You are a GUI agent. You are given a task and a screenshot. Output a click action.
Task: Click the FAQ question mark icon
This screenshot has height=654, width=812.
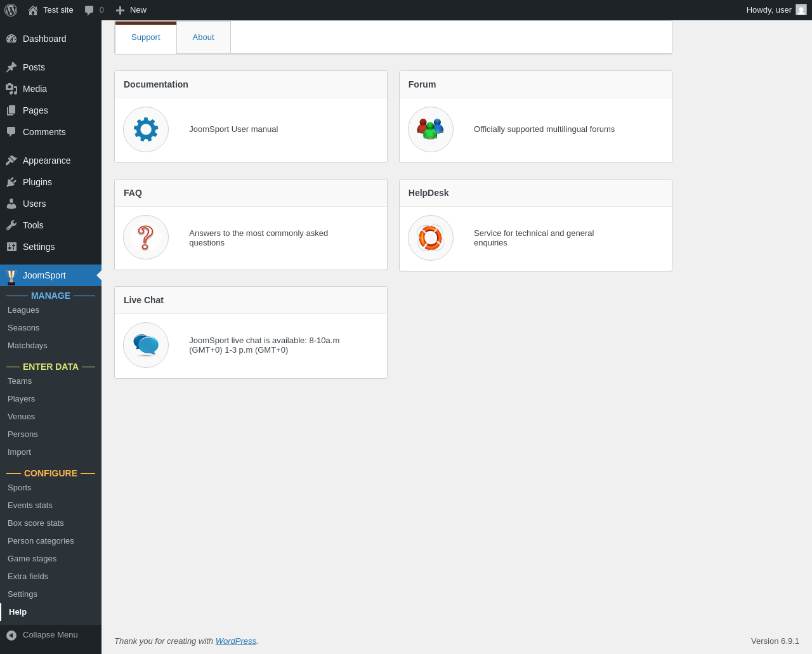click(x=146, y=237)
